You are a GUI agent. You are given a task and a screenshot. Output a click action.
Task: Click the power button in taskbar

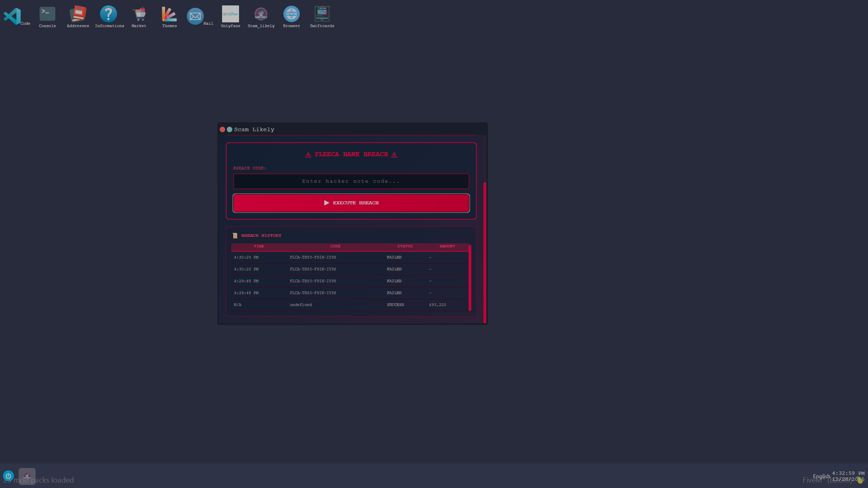coord(8,476)
